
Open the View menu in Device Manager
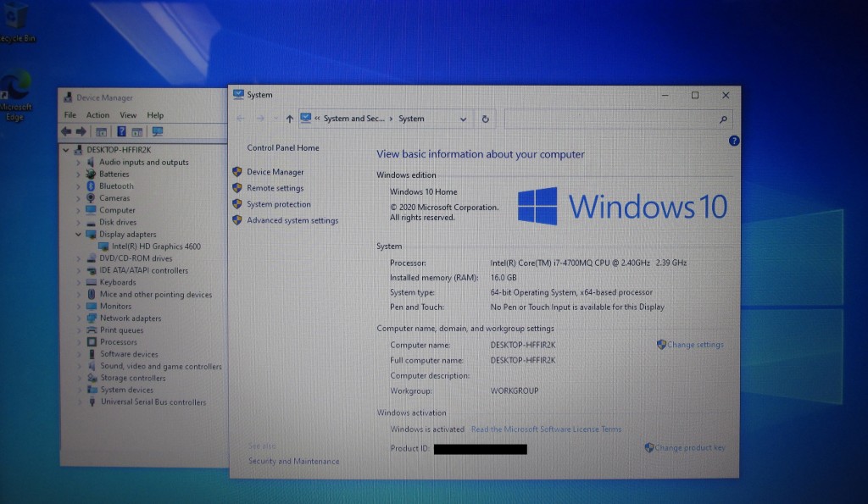pos(128,115)
